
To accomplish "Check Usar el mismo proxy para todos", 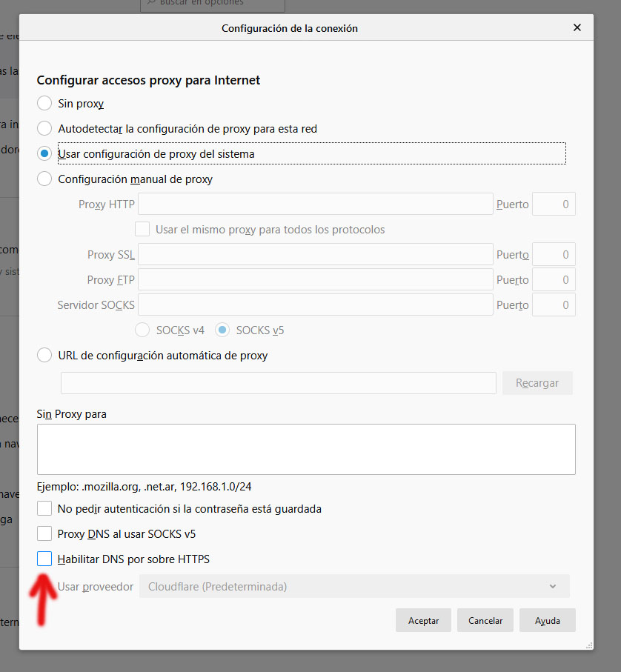I will pos(142,230).
